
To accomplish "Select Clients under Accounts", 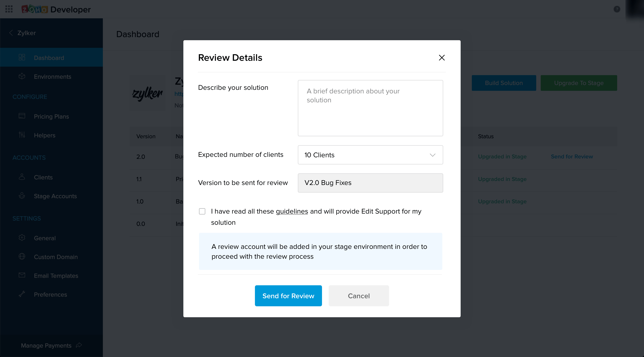I will pyautogui.click(x=43, y=177).
